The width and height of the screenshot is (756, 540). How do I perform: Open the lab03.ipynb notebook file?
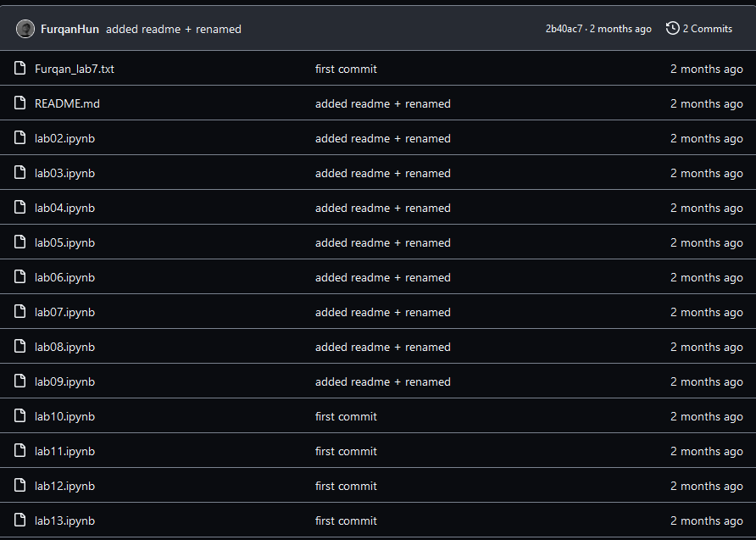click(x=64, y=174)
